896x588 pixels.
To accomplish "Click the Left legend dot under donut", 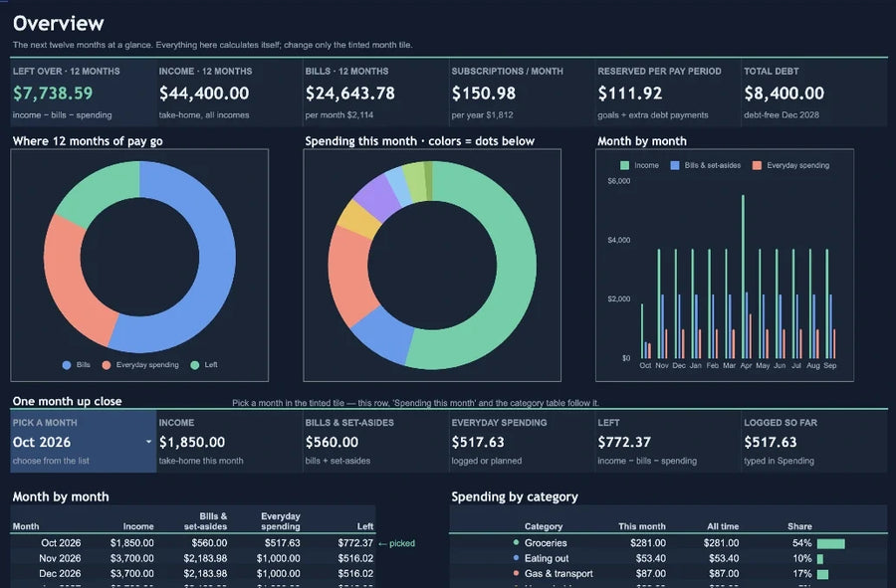I will 195,365.
